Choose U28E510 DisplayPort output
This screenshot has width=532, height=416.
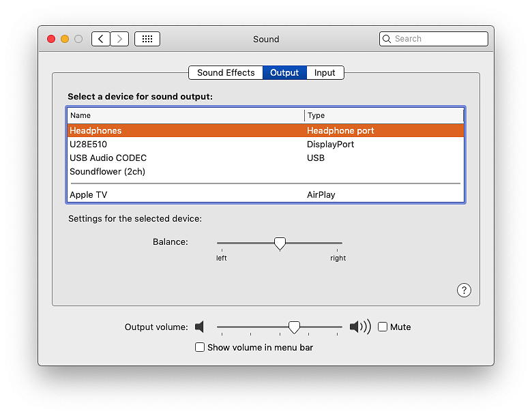click(266, 144)
